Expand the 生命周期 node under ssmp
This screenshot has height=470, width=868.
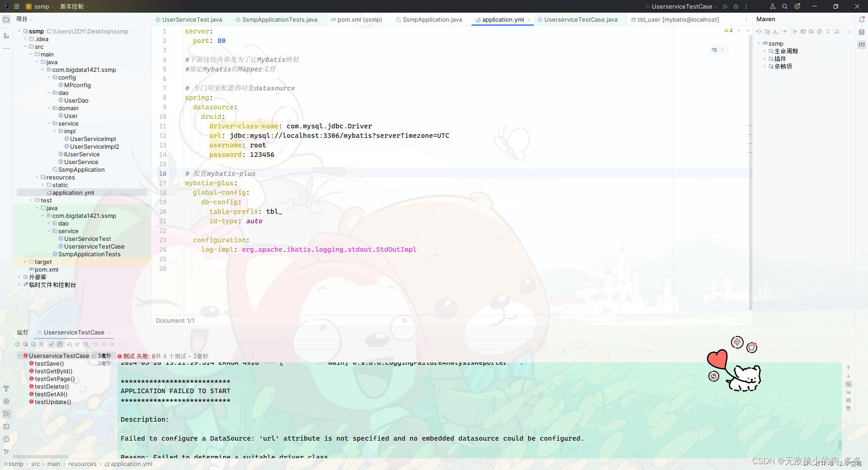[765, 51]
